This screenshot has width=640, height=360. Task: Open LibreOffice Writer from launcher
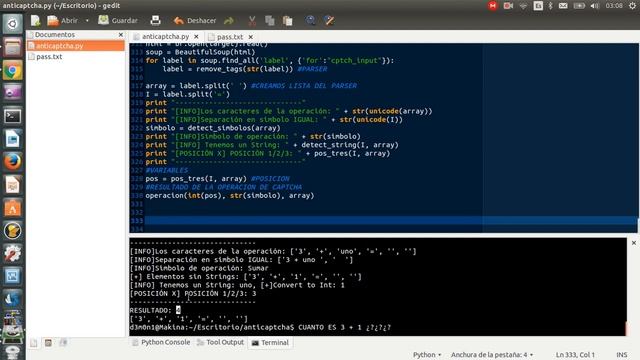pos(12,139)
